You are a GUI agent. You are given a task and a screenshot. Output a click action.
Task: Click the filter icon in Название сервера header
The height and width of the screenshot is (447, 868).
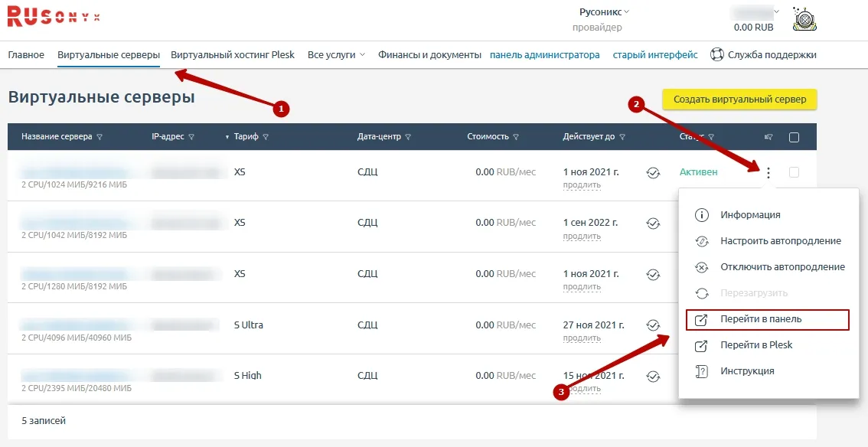(99, 137)
